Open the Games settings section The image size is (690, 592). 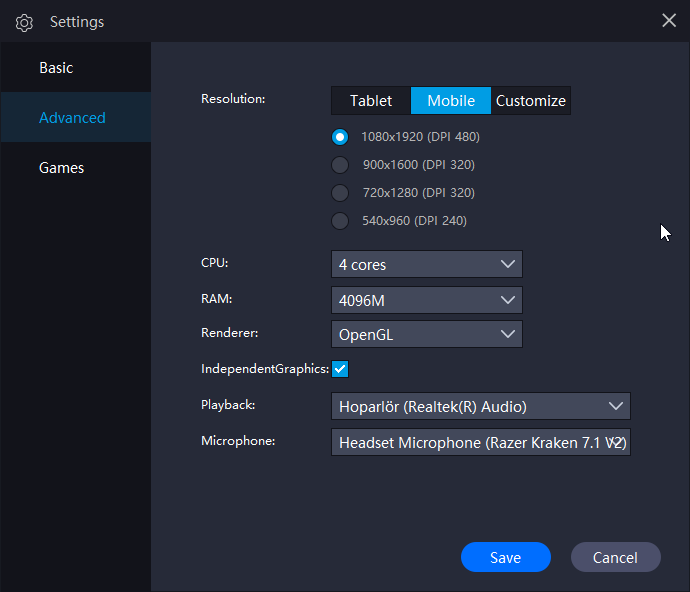coord(76,168)
